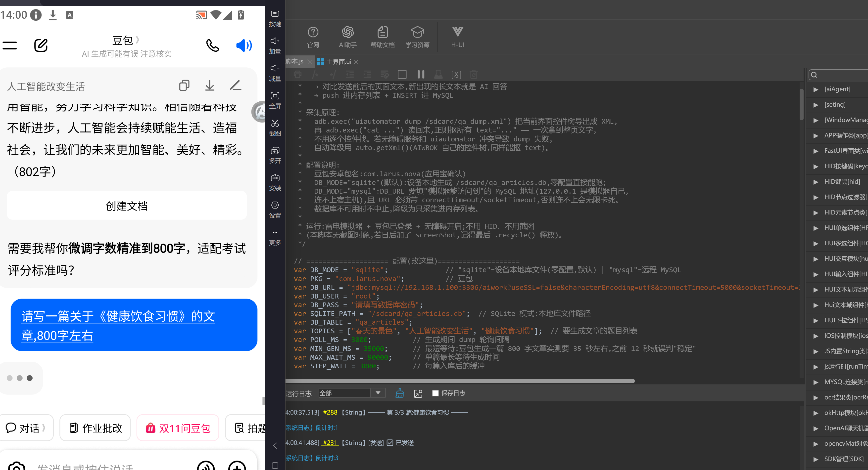Open emulator 设置 settings

point(275,210)
